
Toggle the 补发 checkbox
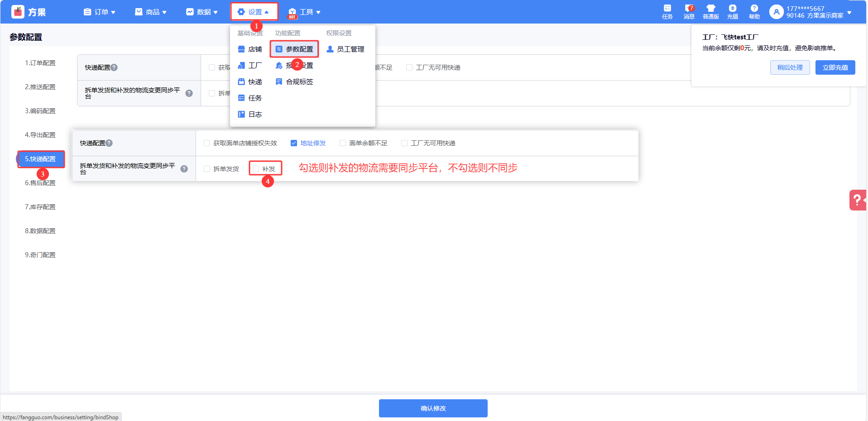click(256, 169)
